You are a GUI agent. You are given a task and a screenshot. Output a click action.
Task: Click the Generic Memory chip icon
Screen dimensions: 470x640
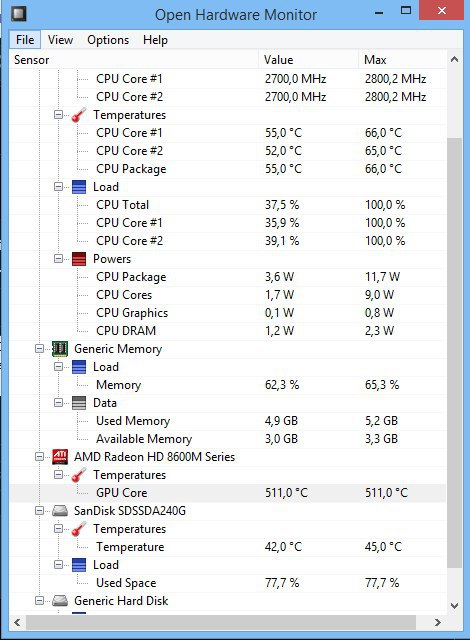click(60, 349)
